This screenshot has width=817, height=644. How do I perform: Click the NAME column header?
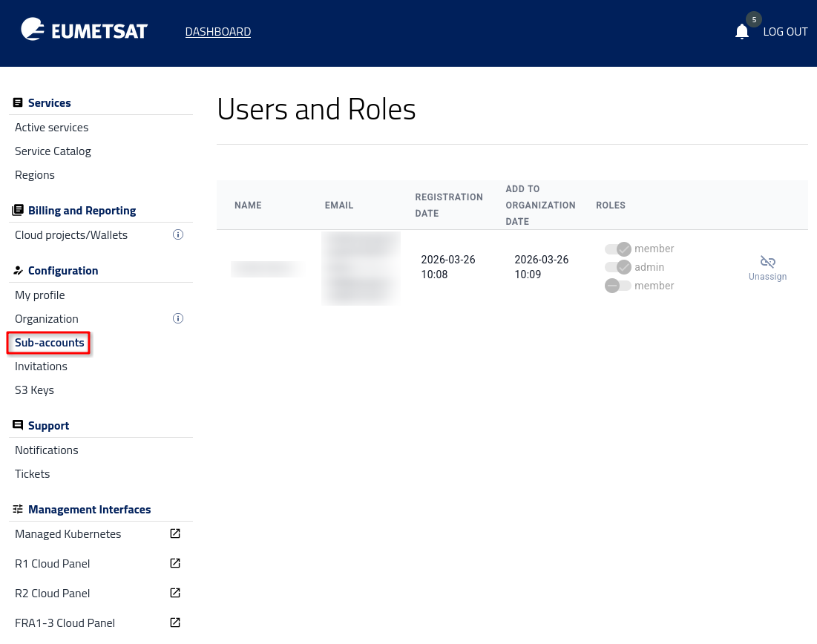(x=248, y=206)
